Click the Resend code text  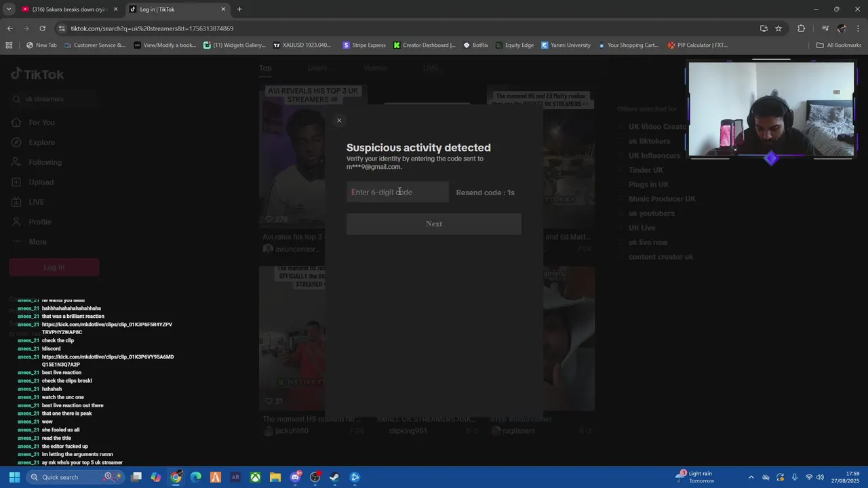pos(485,192)
